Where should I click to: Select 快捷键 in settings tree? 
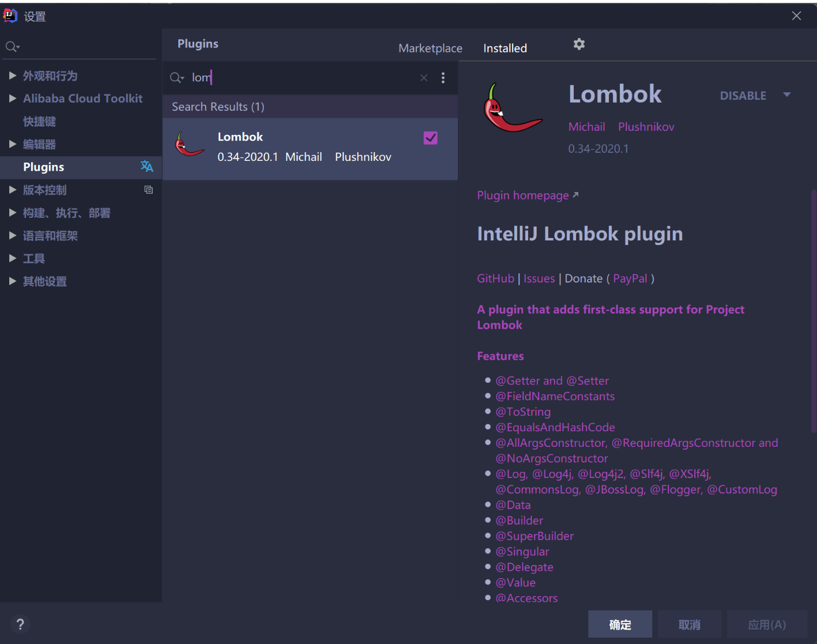click(x=39, y=122)
